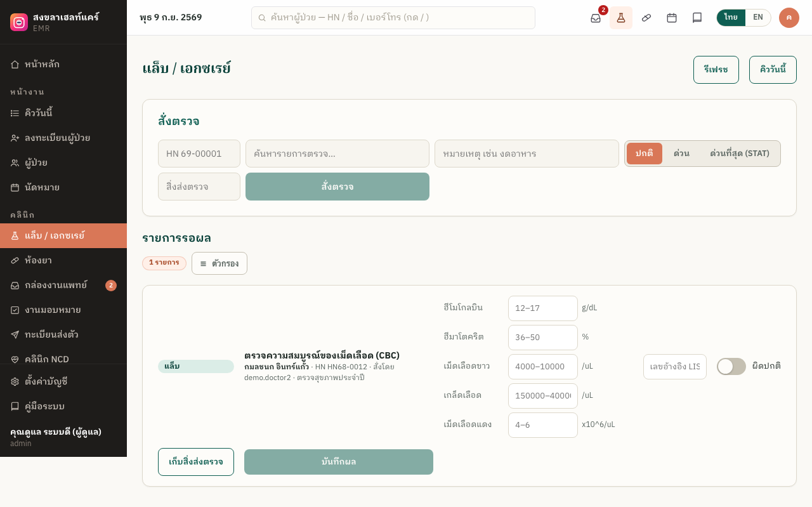Click the badge 2 on กล่องงานแพทย์

(x=111, y=286)
